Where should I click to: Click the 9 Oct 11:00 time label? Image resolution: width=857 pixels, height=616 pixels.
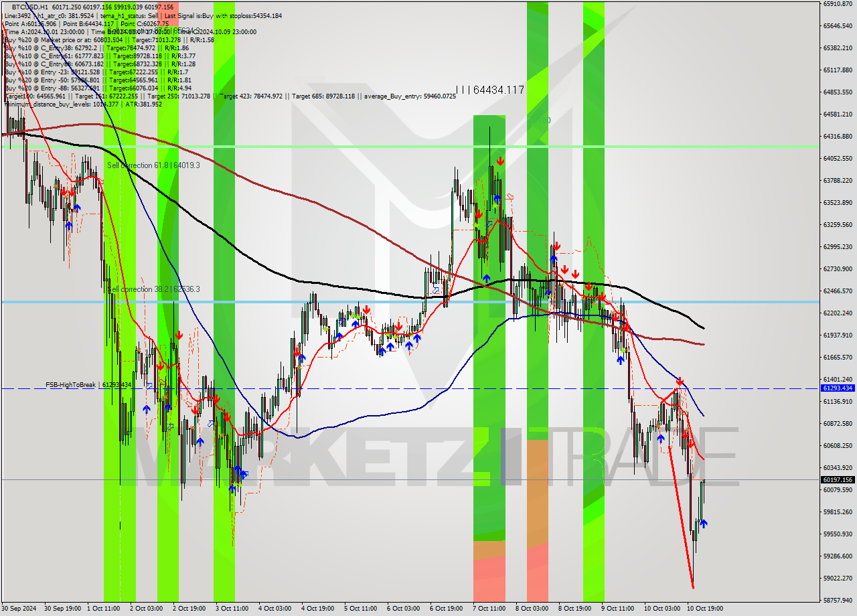click(618, 609)
